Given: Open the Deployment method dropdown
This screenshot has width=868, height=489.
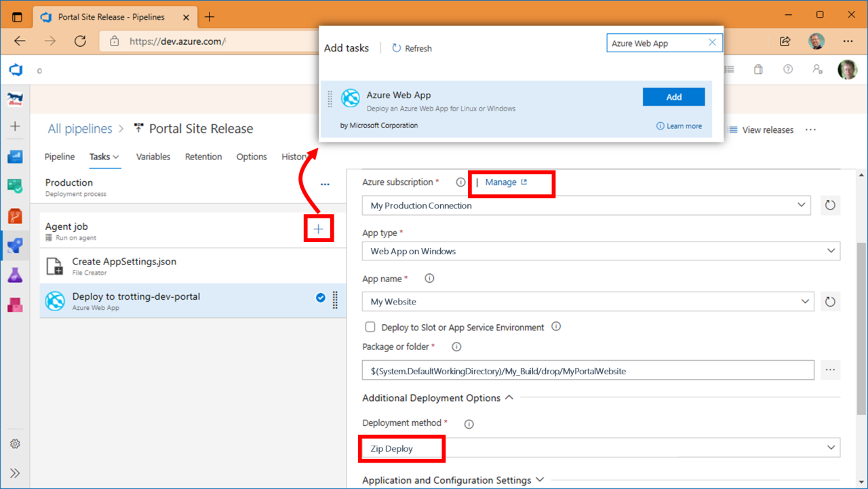Looking at the screenshot, I should tap(601, 448).
